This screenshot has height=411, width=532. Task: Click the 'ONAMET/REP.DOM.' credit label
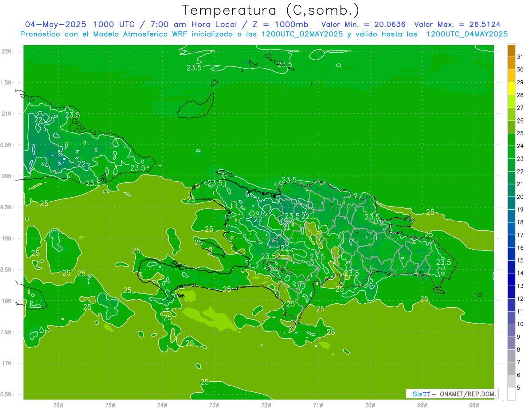tap(468, 394)
